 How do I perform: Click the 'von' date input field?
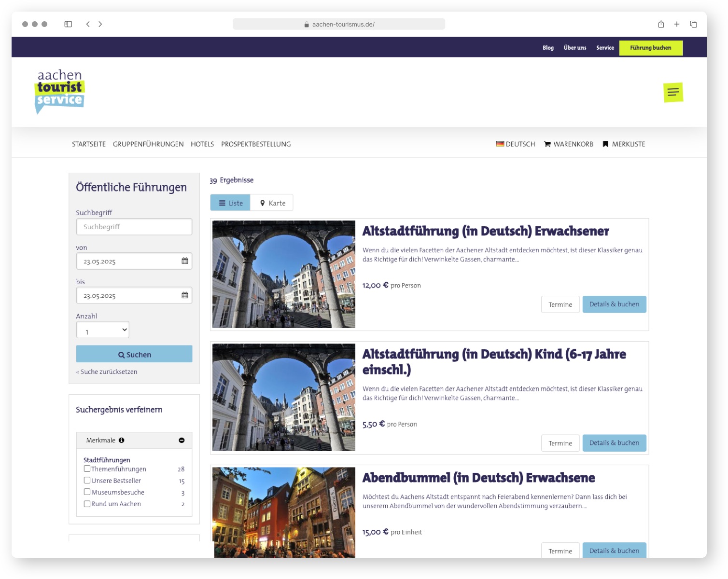point(134,261)
